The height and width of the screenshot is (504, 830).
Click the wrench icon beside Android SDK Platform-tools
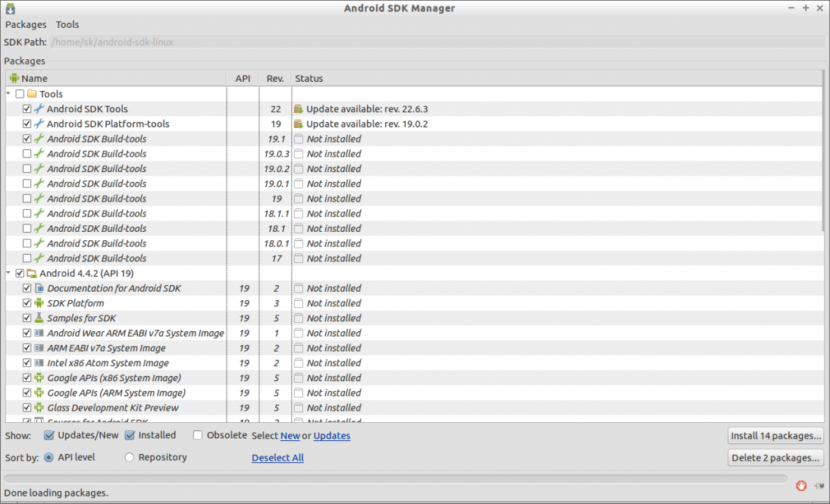click(39, 124)
